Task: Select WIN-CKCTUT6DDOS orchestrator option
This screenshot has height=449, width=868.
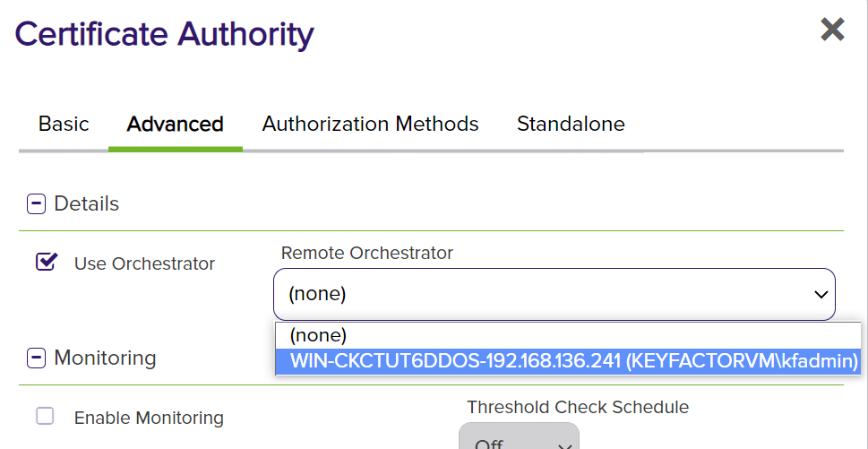Action: click(573, 361)
